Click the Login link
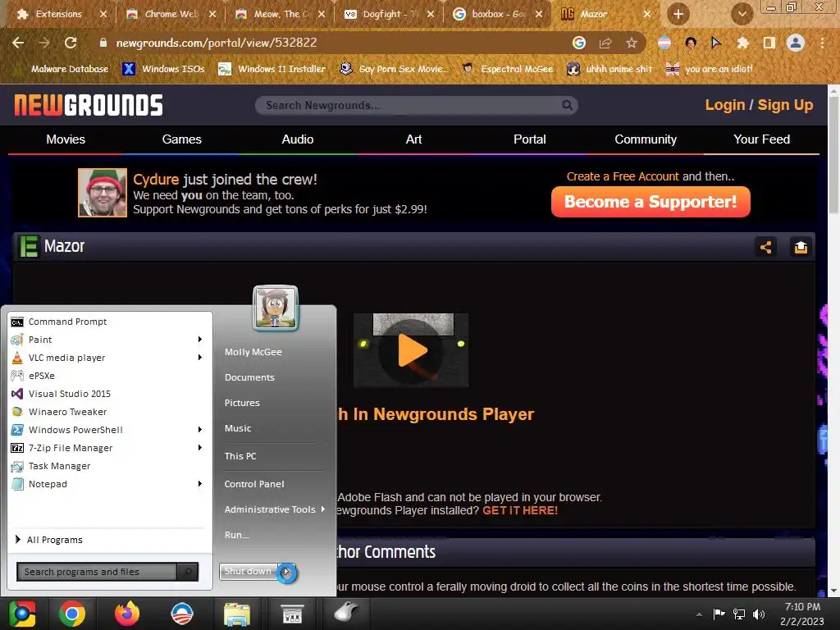Image resolution: width=840 pixels, height=630 pixels. coord(725,105)
